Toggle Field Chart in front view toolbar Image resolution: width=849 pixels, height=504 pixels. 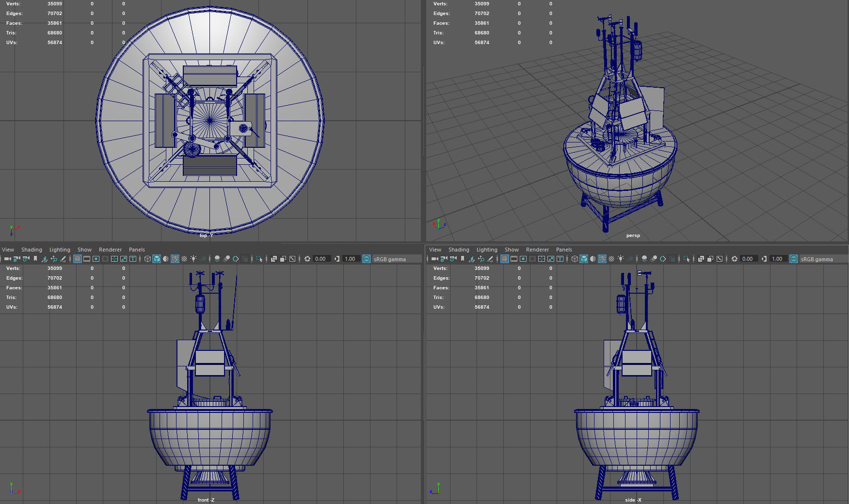tap(114, 259)
